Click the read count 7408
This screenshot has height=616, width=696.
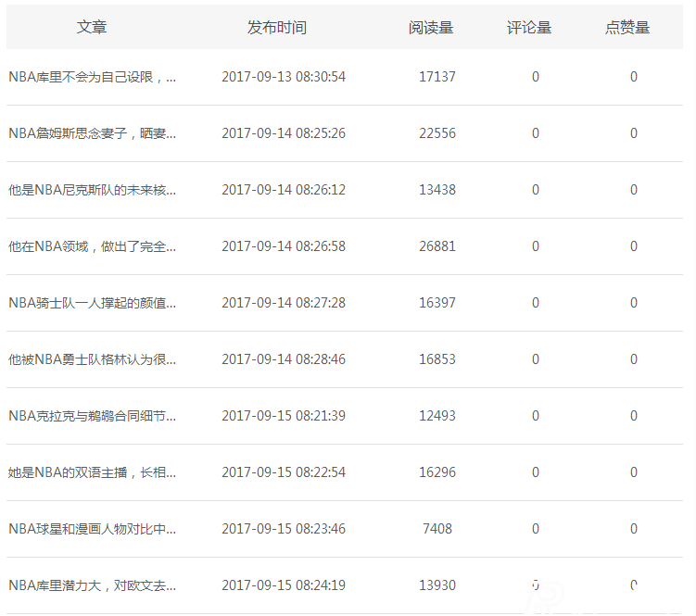tap(437, 529)
